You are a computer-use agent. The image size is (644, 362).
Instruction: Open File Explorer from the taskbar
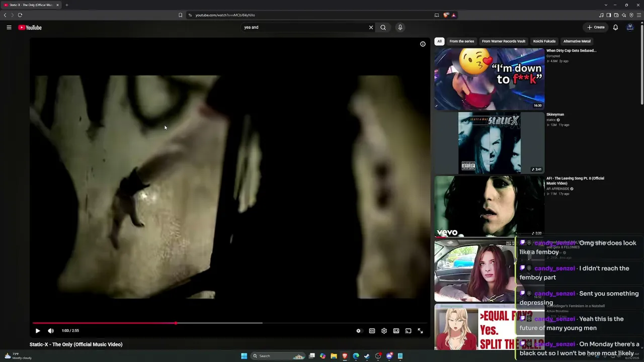coord(334,356)
